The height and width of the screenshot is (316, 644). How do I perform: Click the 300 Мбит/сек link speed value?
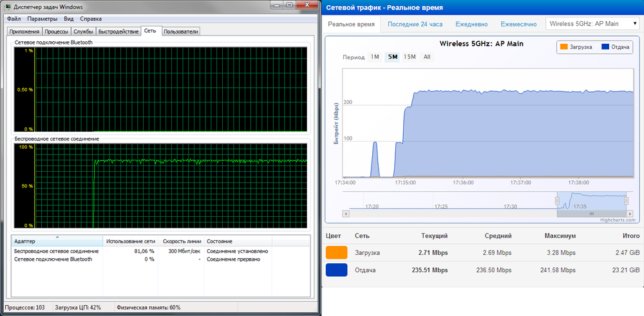coord(184,251)
